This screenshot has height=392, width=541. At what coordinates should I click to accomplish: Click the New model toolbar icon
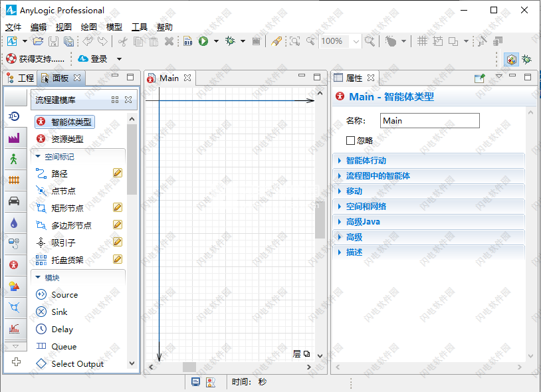point(12,41)
